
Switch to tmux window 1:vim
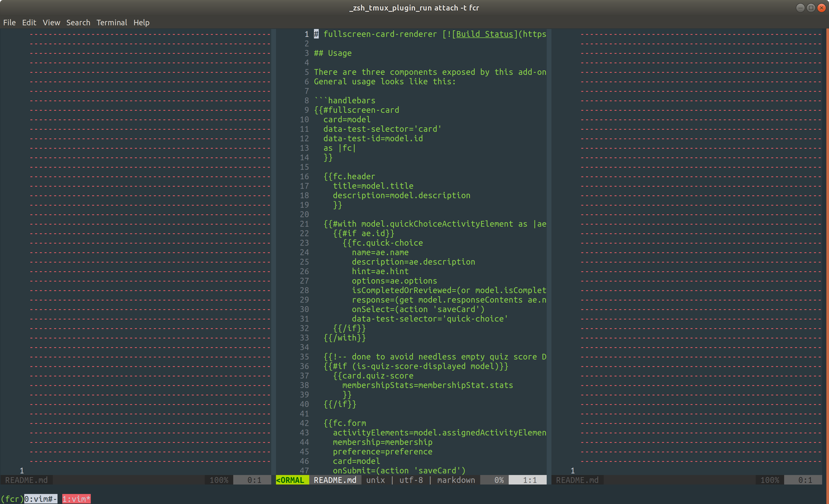pyautogui.click(x=76, y=499)
